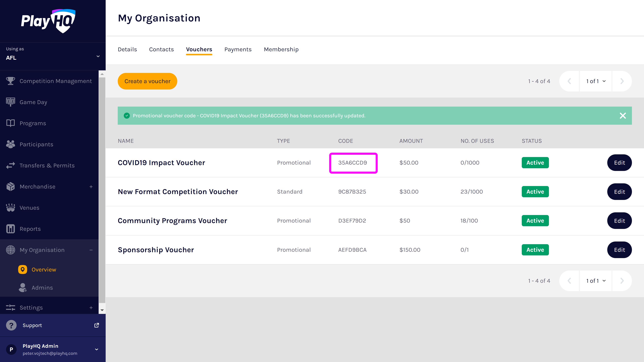The height and width of the screenshot is (362, 644).
Task: Open the top page selector dropdown
Action: [596, 81]
